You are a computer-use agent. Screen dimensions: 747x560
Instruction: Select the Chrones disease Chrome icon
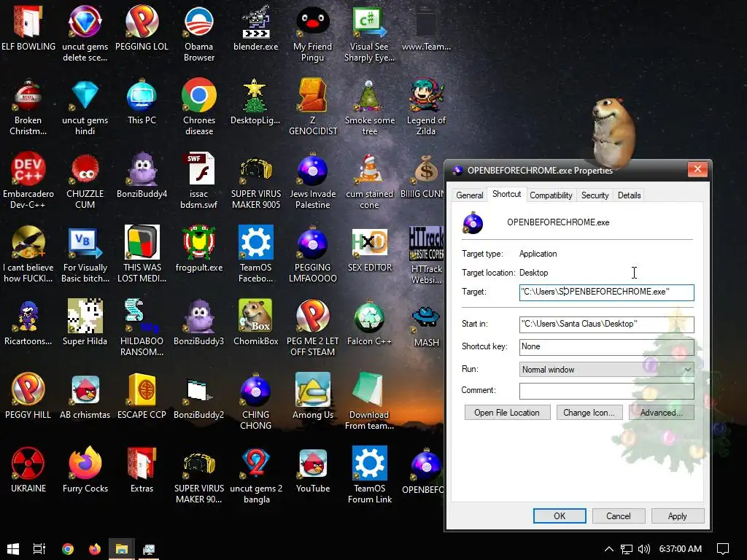(199, 107)
